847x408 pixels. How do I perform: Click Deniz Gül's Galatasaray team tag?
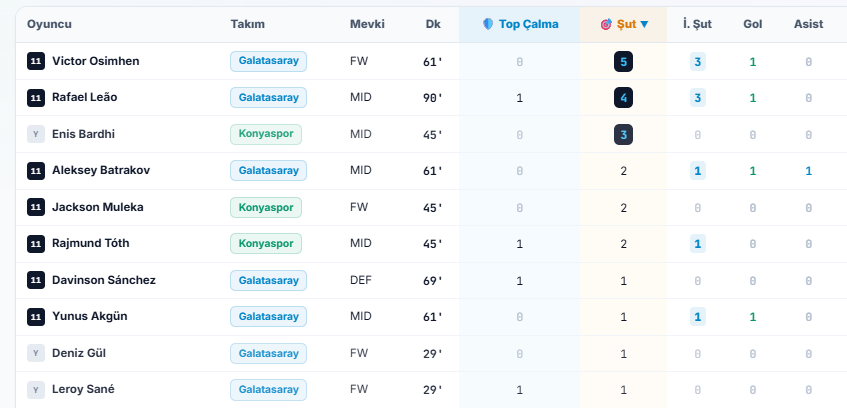268,353
